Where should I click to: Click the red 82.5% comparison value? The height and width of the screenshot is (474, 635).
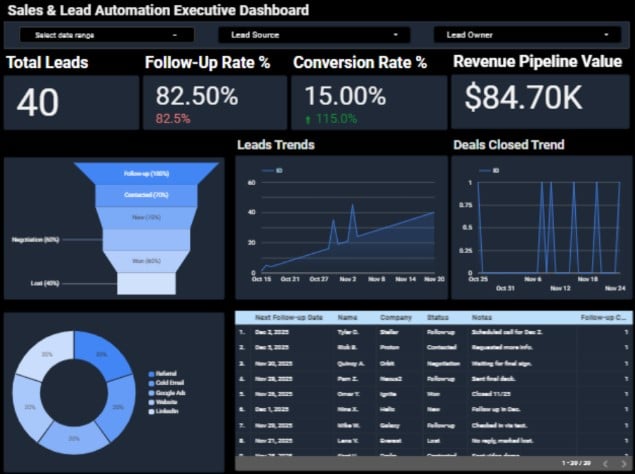tap(173, 119)
